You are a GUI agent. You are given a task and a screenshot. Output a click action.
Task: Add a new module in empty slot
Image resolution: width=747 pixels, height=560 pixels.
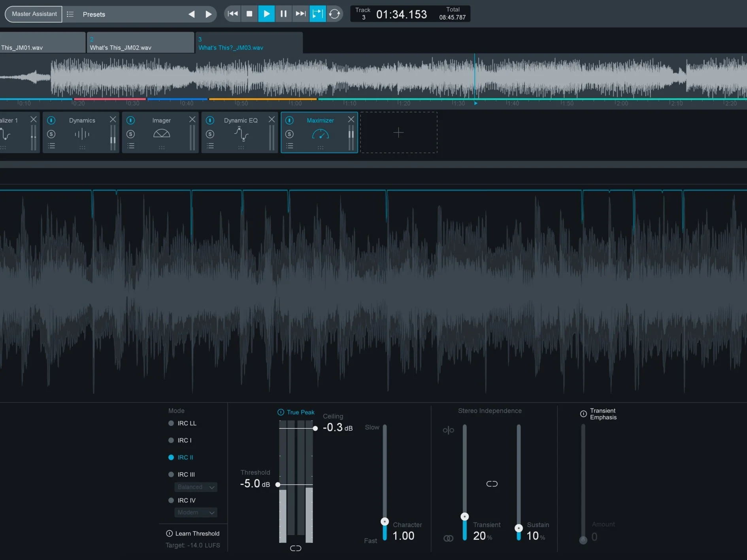click(398, 133)
